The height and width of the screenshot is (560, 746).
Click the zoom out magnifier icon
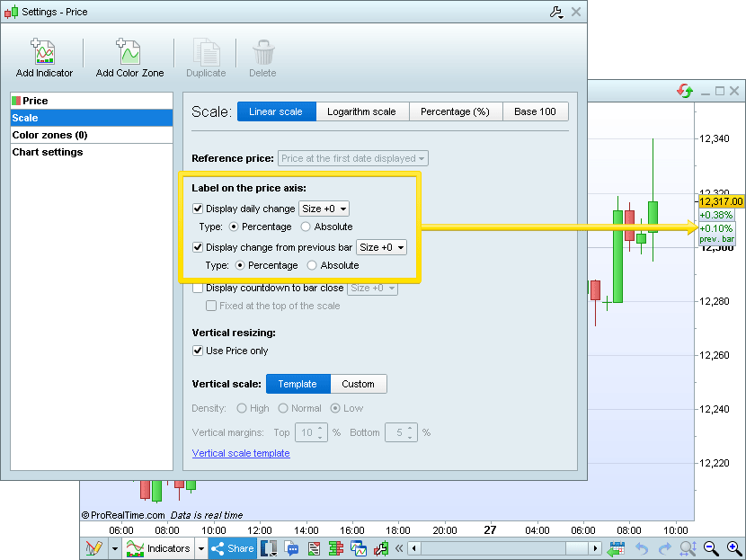711,548
